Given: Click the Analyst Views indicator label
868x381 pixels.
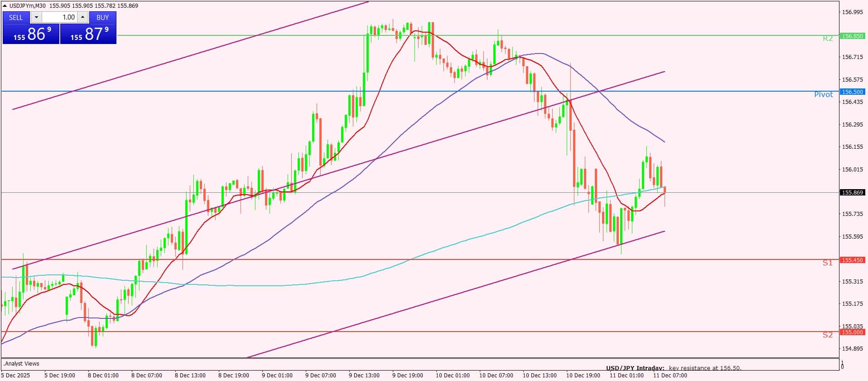Looking at the screenshot, I should 22,364.
